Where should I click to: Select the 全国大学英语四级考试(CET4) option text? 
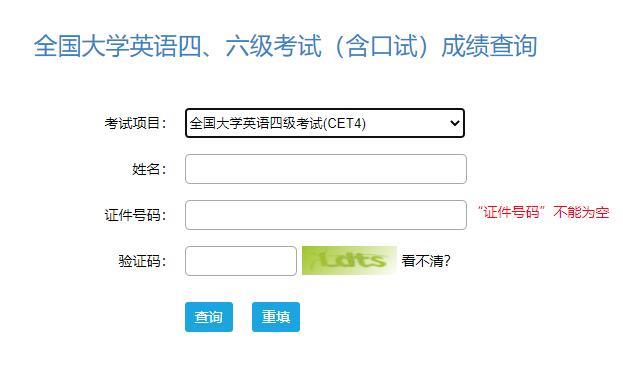[x=278, y=123]
